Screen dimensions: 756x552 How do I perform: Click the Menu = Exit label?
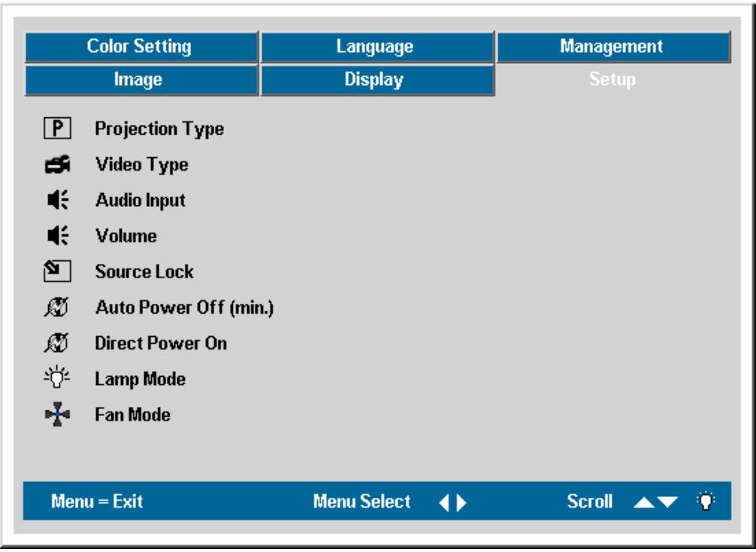coord(97,502)
